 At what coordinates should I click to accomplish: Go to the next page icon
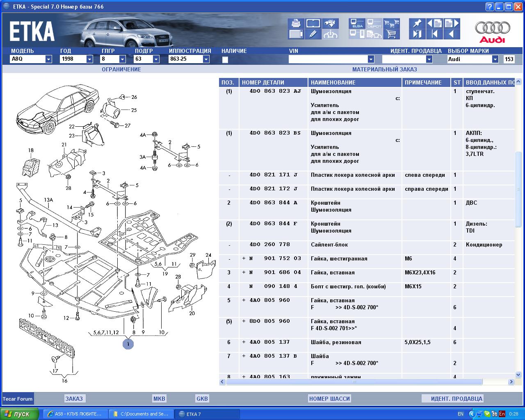click(x=452, y=23)
